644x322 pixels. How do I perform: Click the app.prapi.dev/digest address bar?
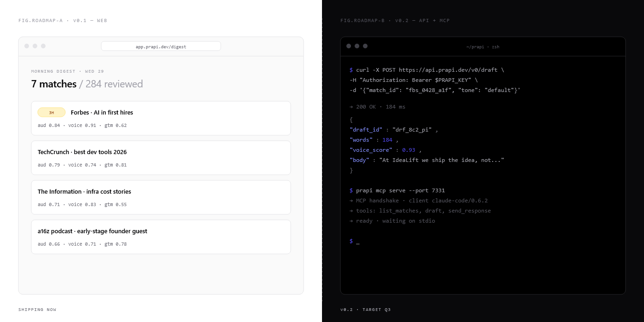[x=161, y=46]
